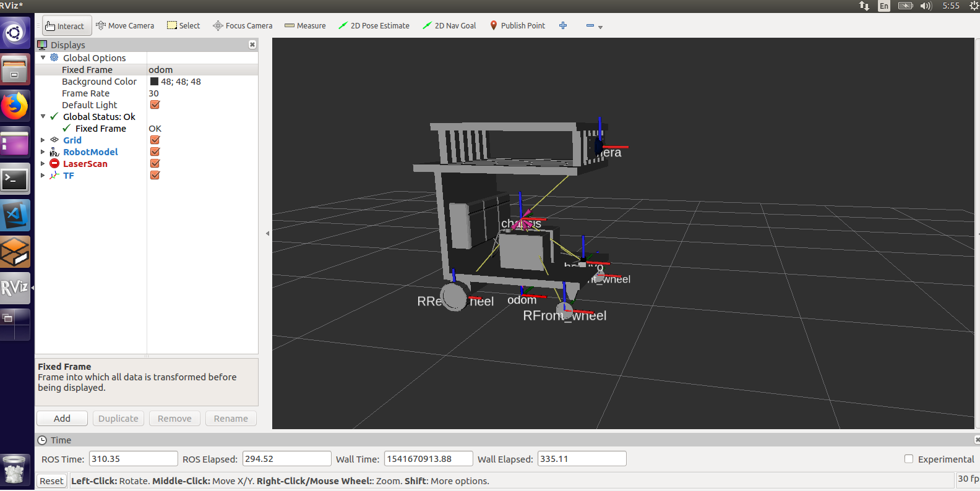
Task: Click the RobotModel robot icon
Action: (x=54, y=152)
